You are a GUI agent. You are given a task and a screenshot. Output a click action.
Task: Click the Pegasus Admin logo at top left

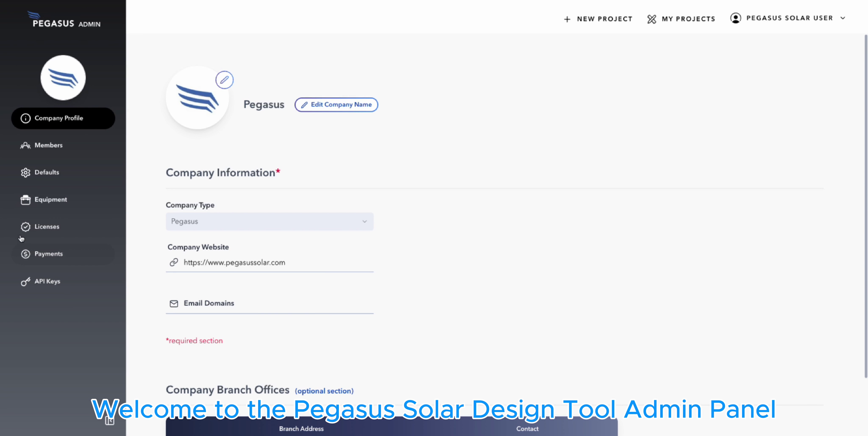tap(64, 20)
